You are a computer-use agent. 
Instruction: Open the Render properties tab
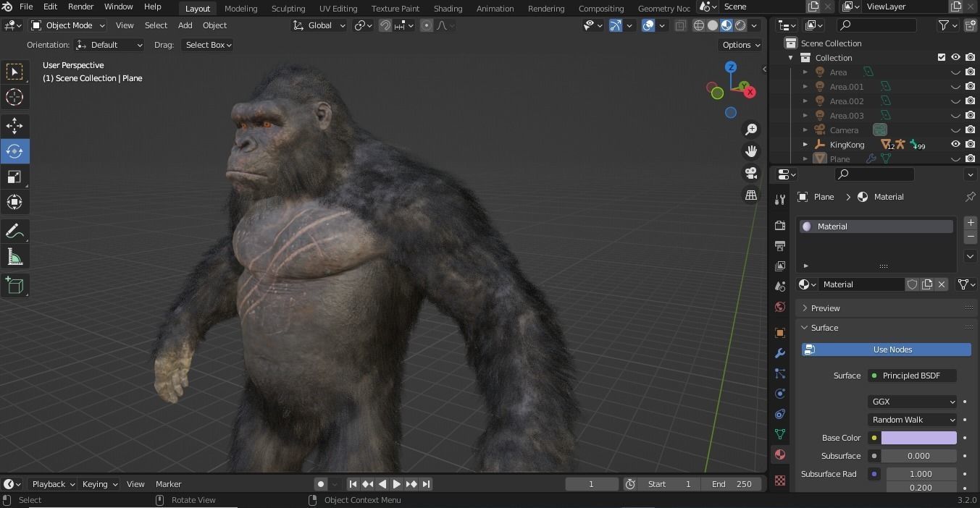point(780,226)
